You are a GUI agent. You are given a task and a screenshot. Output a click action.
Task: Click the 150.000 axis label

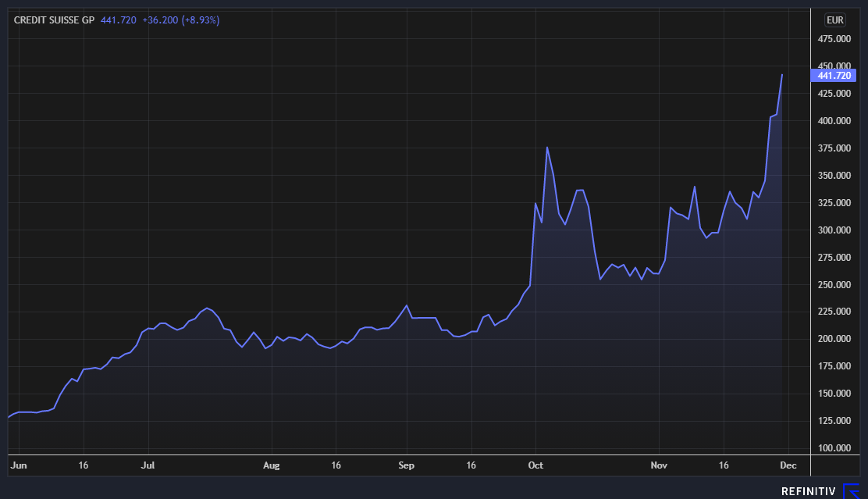point(834,394)
